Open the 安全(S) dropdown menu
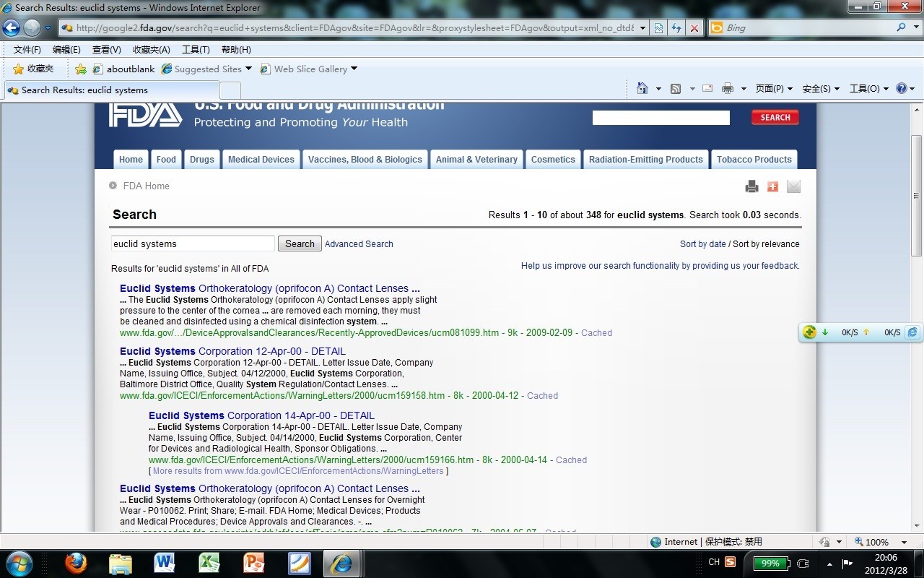This screenshot has height=578, width=924. click(821, 89)
